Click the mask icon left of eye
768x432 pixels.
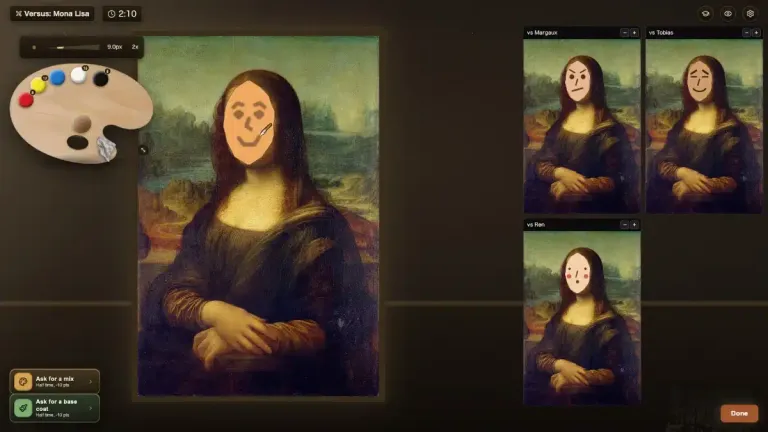click(x=705, y=14)
